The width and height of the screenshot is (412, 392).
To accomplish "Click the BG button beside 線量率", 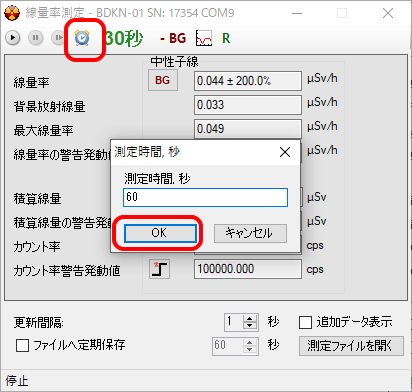I will [x=163, y=80].
